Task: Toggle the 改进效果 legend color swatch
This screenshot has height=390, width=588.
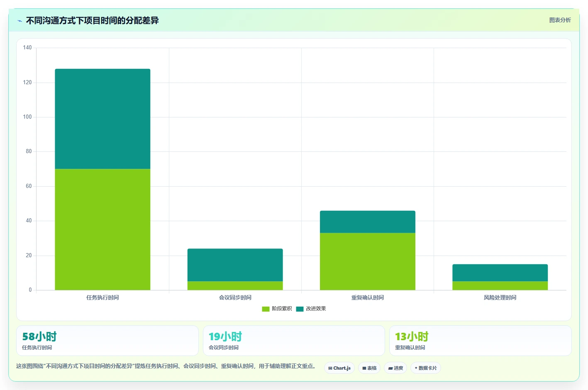Action: click(x=300, y=309)
